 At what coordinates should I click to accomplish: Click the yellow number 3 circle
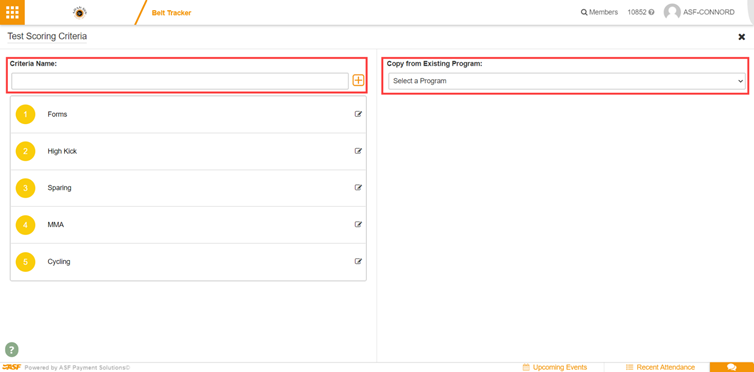[x=25, y=188]
